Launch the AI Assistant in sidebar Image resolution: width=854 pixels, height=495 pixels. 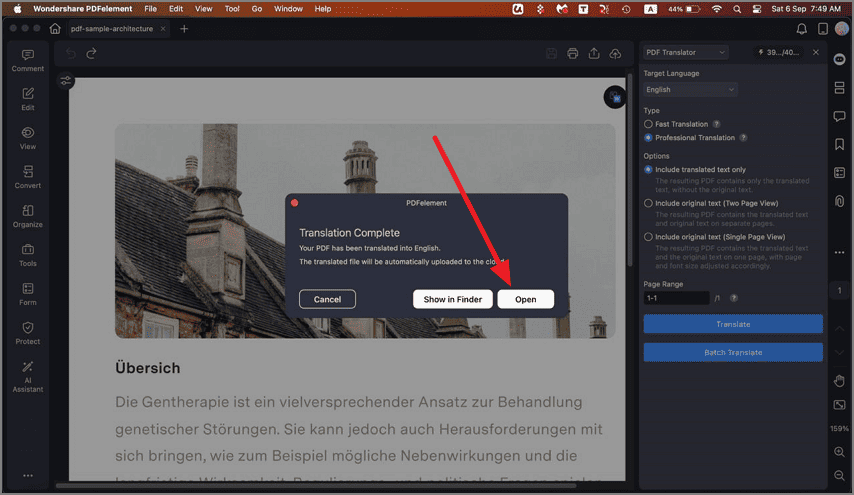pos(28,376)
